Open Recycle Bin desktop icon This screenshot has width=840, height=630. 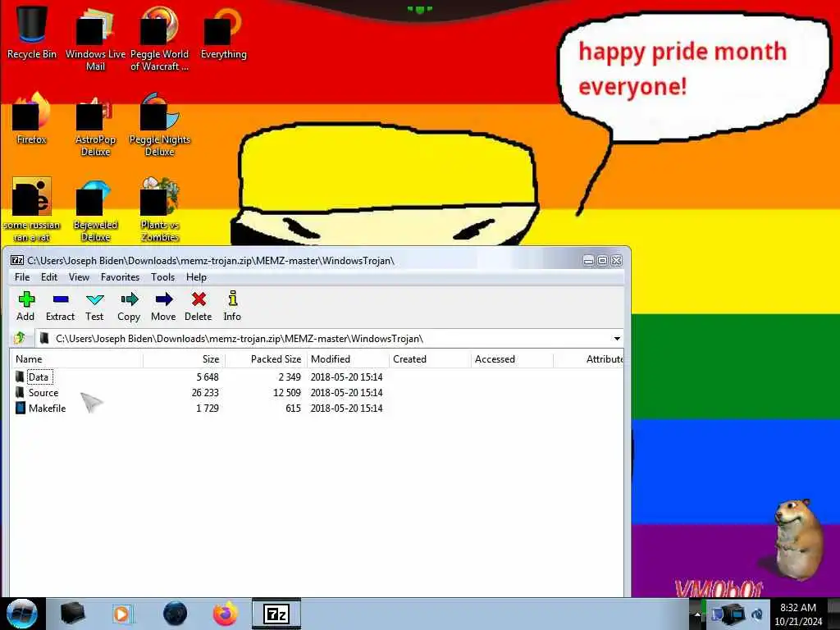32,32
